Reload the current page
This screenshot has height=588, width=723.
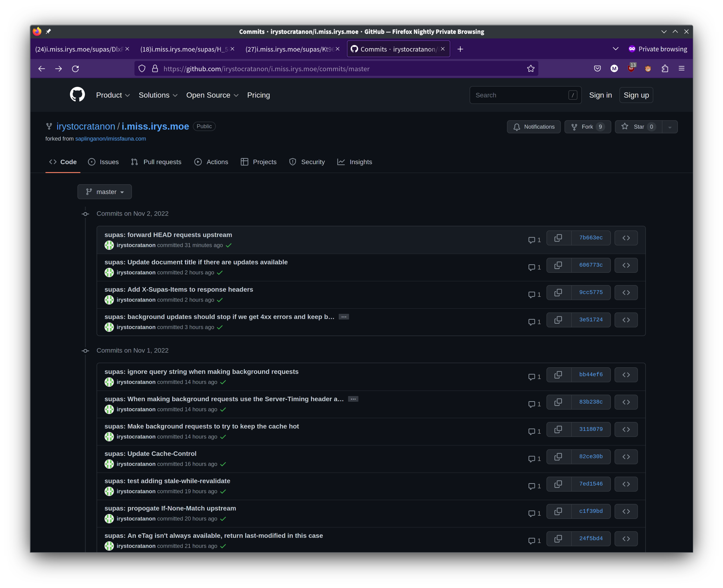click(75, 69)
